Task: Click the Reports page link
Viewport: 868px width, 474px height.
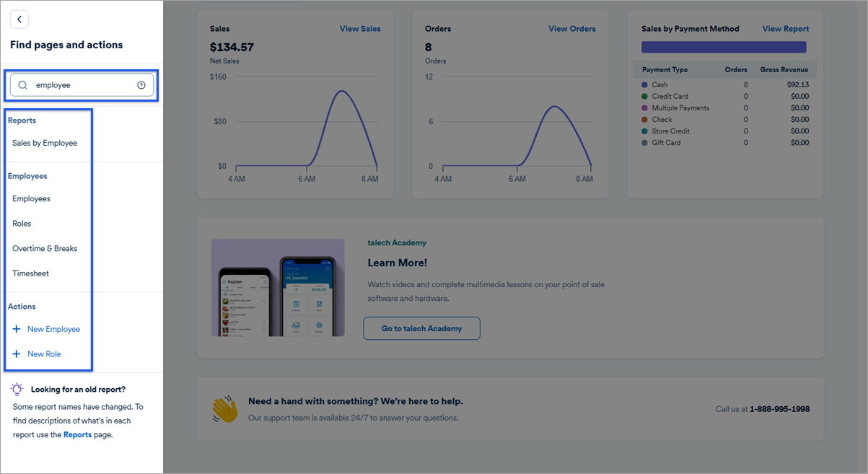Action: pyautogui.click(x=77, y=435)
